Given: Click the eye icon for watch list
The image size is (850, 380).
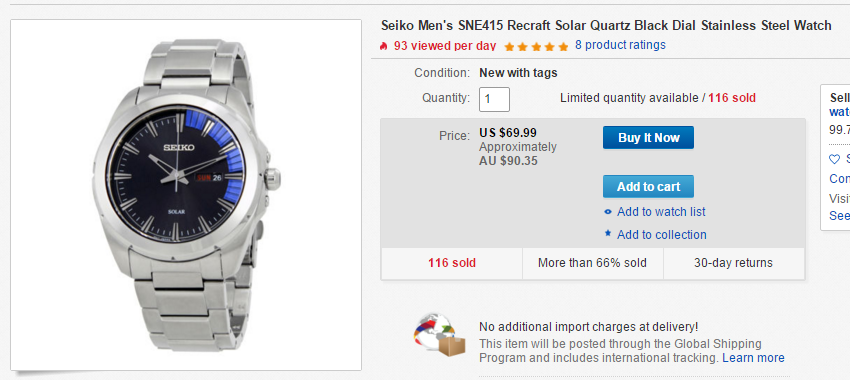Looking at the screenshot, I should point(608,212).
